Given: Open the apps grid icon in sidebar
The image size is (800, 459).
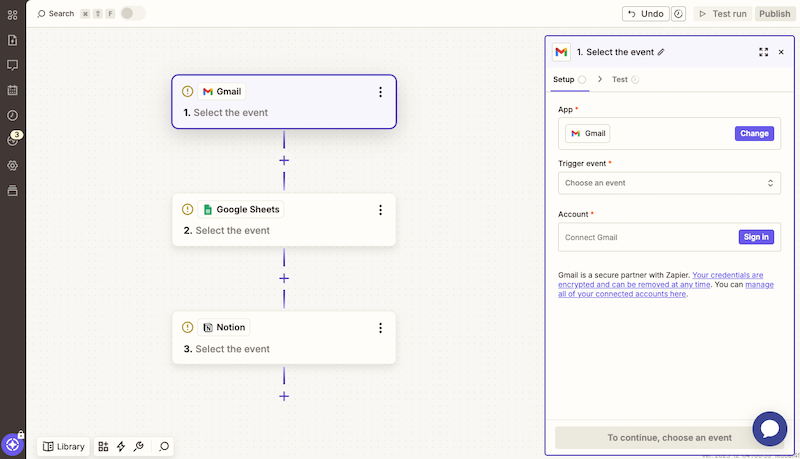Looking at the screenshot, I should tap(12, 15).
